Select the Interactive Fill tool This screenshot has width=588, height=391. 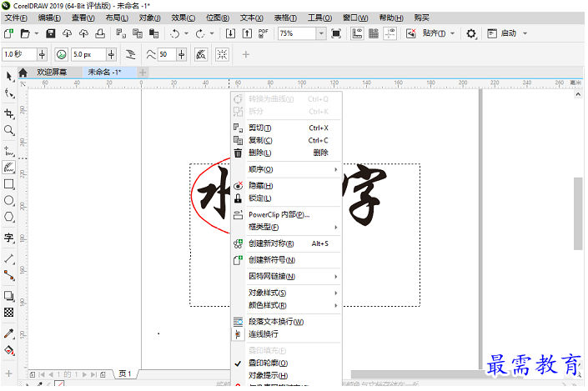click(x=9, y=350)
